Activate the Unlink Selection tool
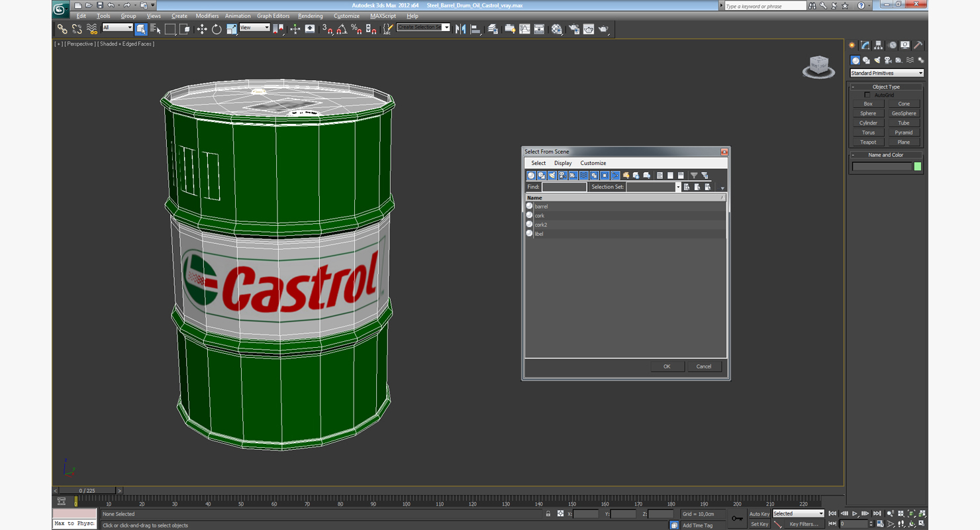This screenshot has height=530, width=980. click(77, 28)
